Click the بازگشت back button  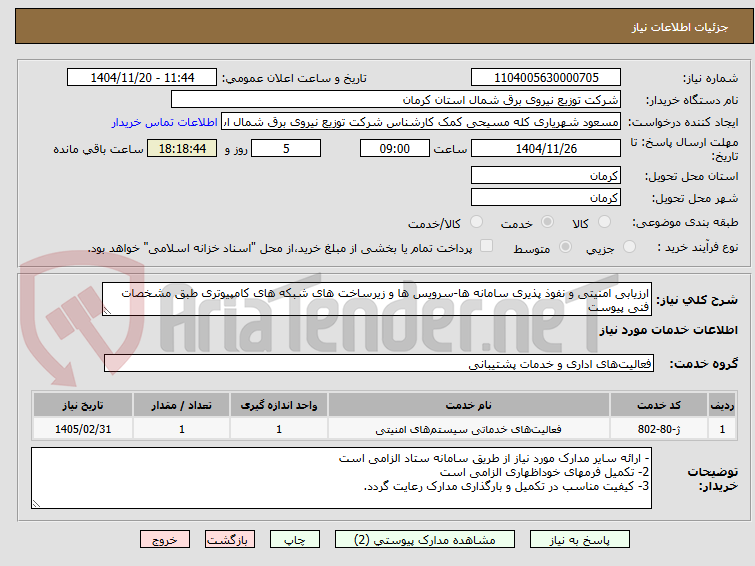coord(229,540)
